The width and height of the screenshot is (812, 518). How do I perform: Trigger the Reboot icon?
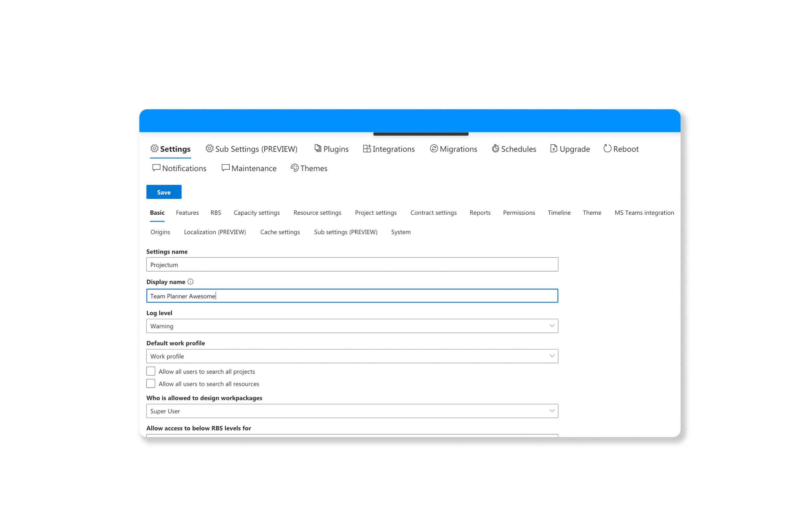pyautogui.click(x=607, y=148)
